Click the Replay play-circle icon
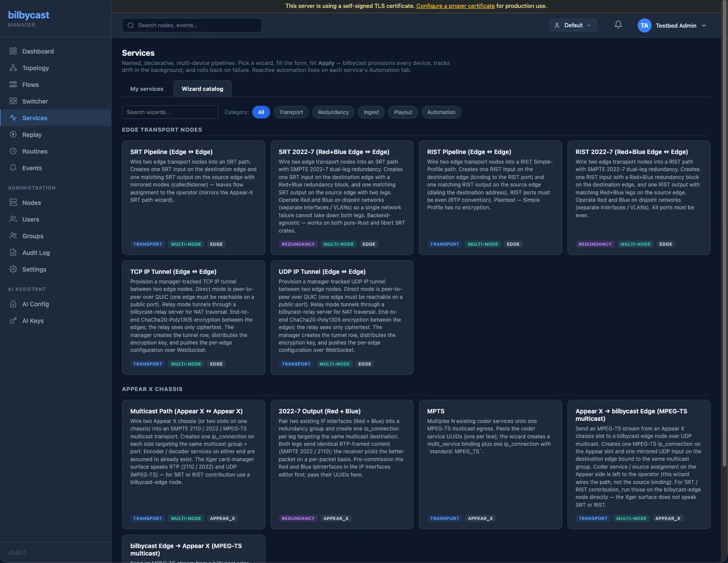Image resolution: width=728 pixels, height=563 pixels. 13,135
